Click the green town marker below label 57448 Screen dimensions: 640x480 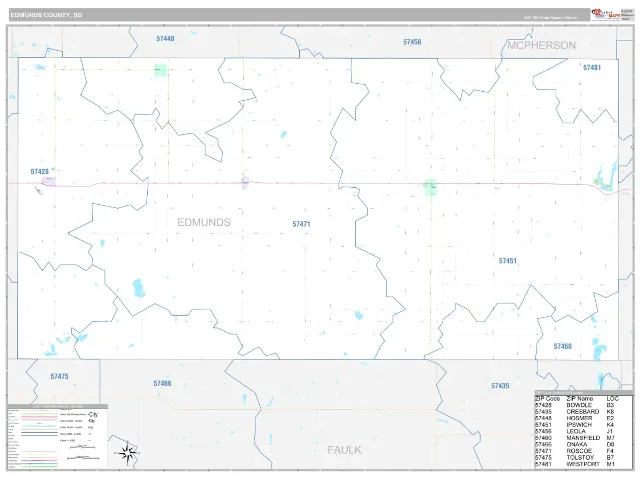coord(161,70)
